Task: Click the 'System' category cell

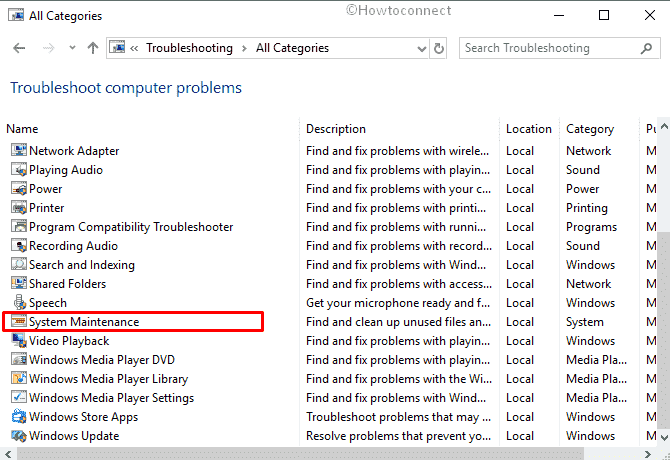Action: [585, 322]
